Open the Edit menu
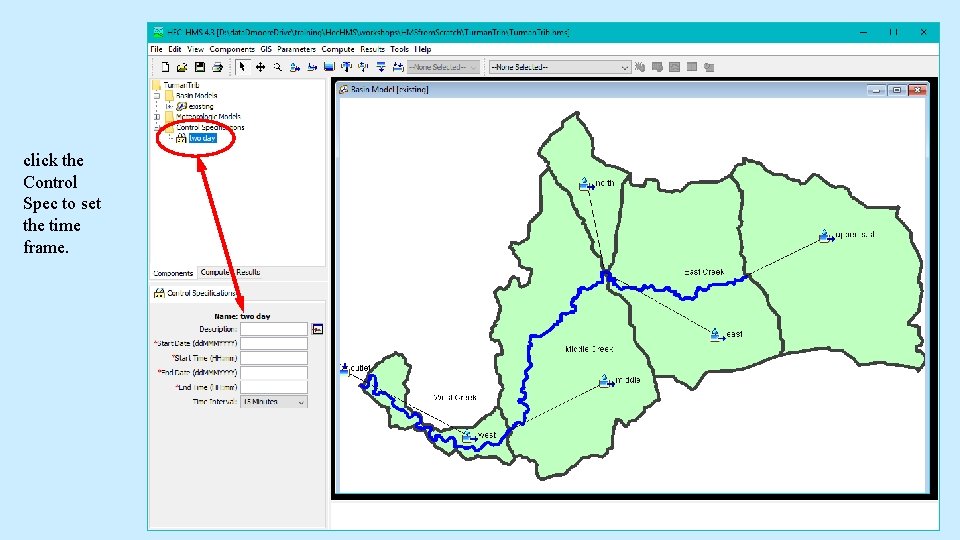The image size is (960, 540). [175, 49]
